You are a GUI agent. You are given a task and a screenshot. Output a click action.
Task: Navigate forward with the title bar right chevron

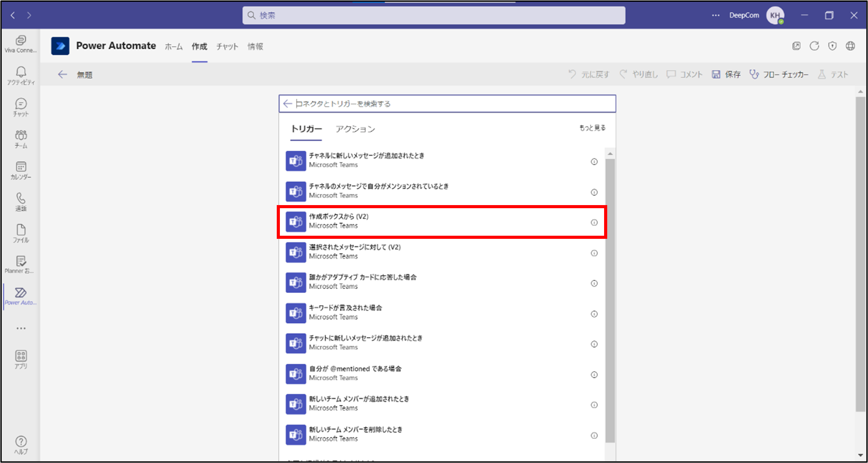(x=29, y=15)
